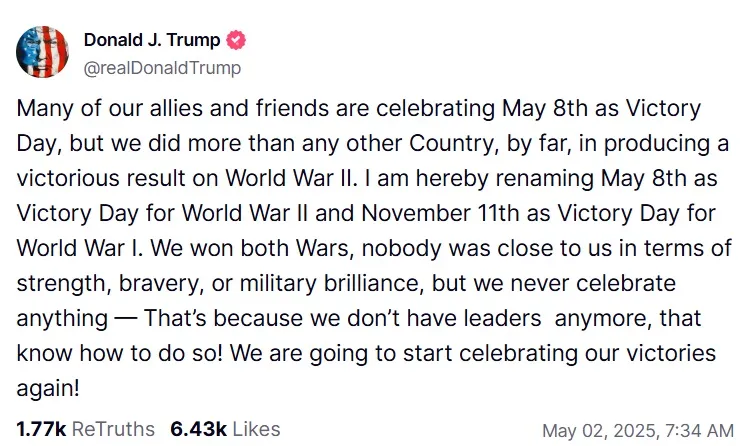View the 1.77k ReTruths number
This screenshot has height=446, width=746.
41,429
